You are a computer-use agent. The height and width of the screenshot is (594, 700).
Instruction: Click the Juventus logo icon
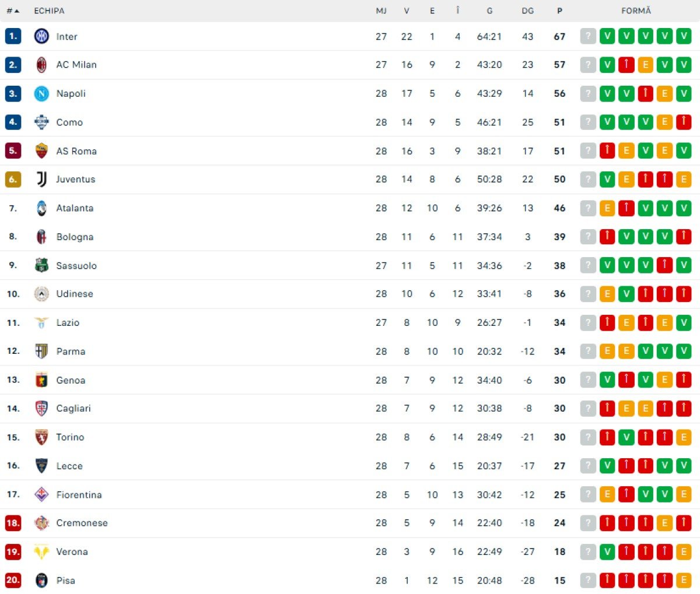[x=41, y=180]
